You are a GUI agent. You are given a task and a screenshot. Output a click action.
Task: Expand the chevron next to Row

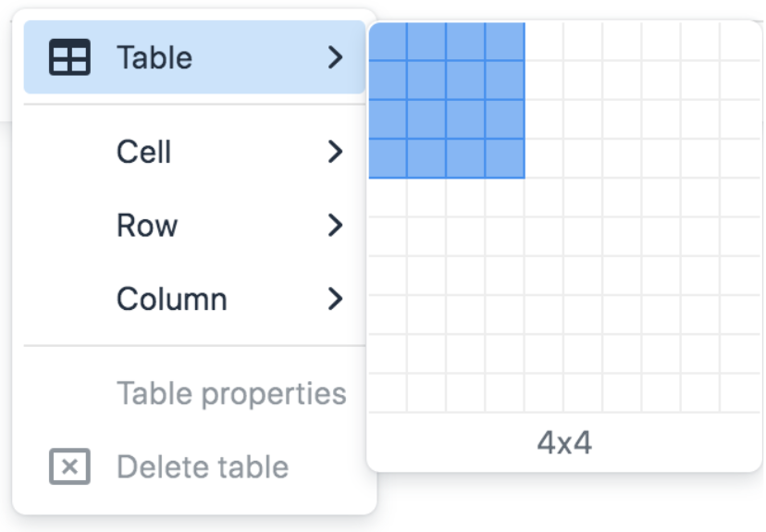coord(335,226)
